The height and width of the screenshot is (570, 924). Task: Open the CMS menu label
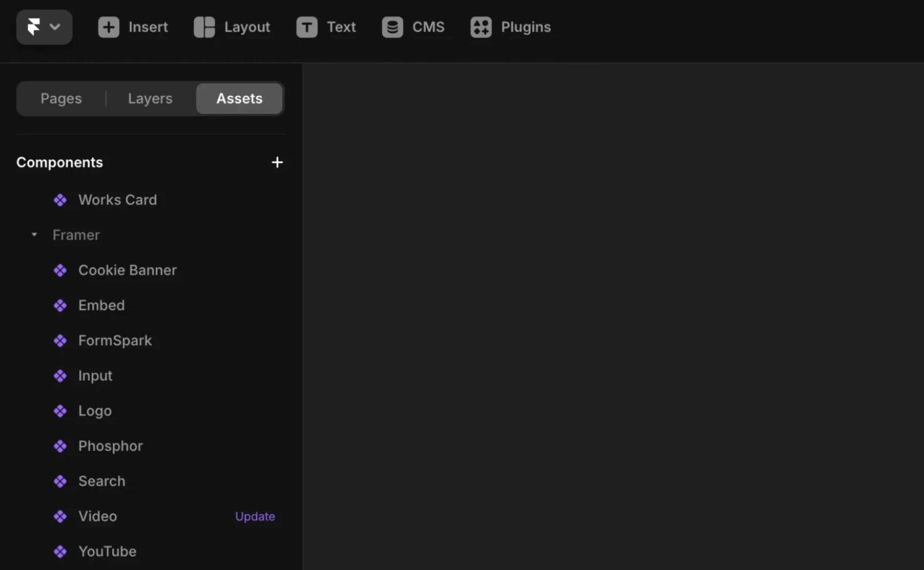428,27
